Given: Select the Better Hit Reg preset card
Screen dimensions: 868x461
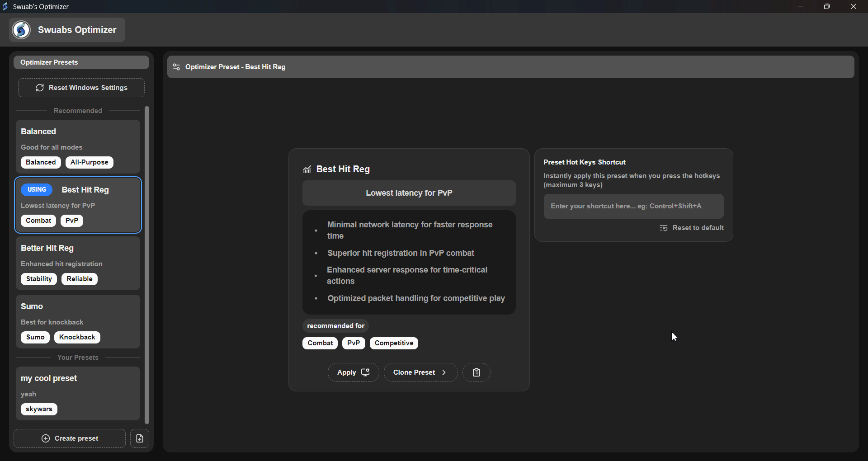Looking at the screenshot, I should pyautogui.click(x=78, y=263).
